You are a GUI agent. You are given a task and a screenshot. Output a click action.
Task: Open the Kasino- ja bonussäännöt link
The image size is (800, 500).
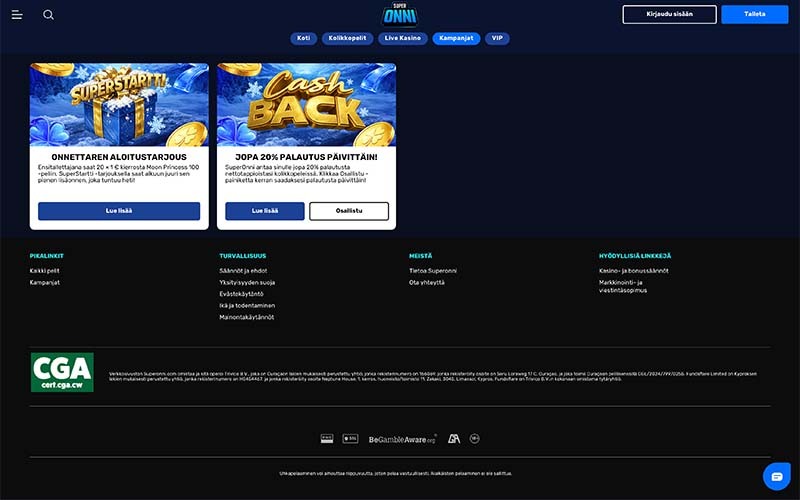(634, 271)
